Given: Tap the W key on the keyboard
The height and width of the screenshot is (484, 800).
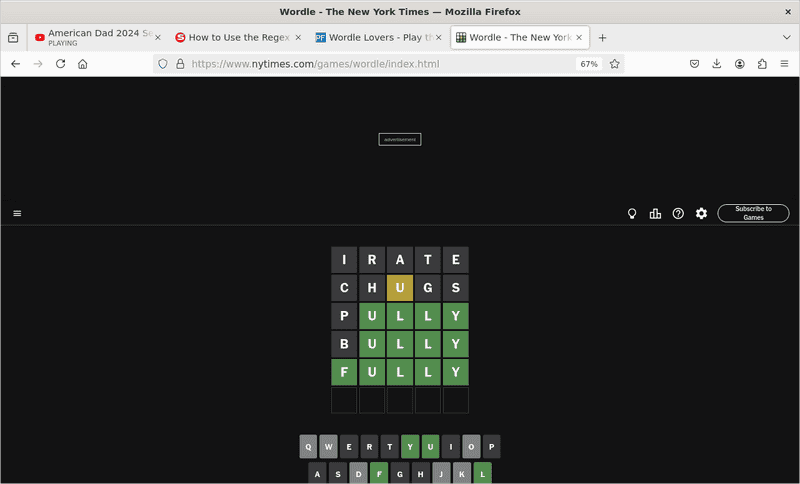Looking at the screenshot, I should [329, 447].
